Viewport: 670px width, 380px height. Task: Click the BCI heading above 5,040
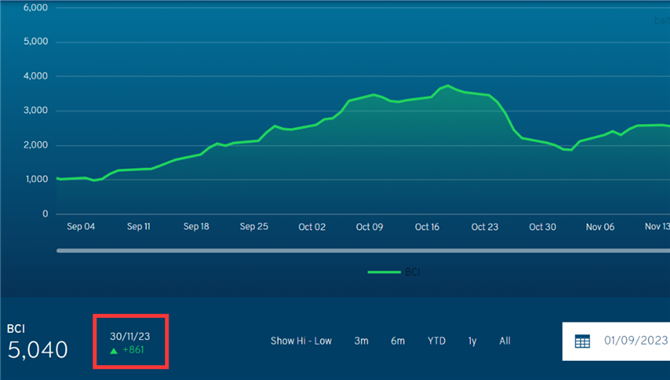(x=16, y=329)
